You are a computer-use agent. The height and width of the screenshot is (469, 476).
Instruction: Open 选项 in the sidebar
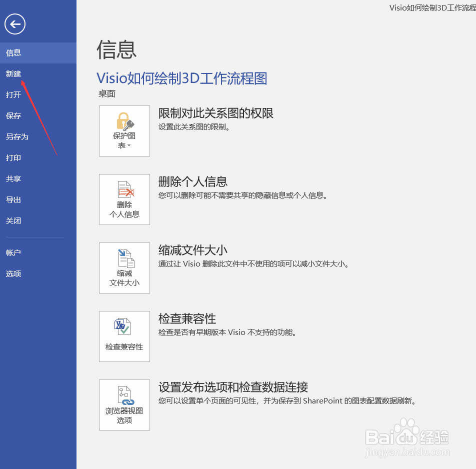[38, 274]
